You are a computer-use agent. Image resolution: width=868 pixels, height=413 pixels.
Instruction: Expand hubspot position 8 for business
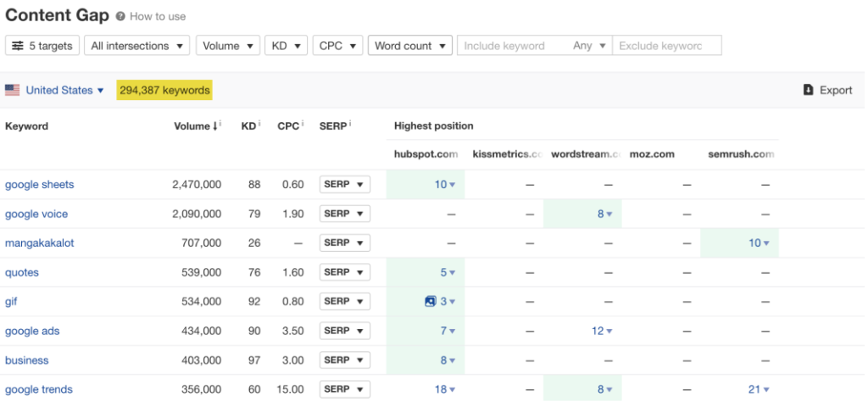pos(448,360)
